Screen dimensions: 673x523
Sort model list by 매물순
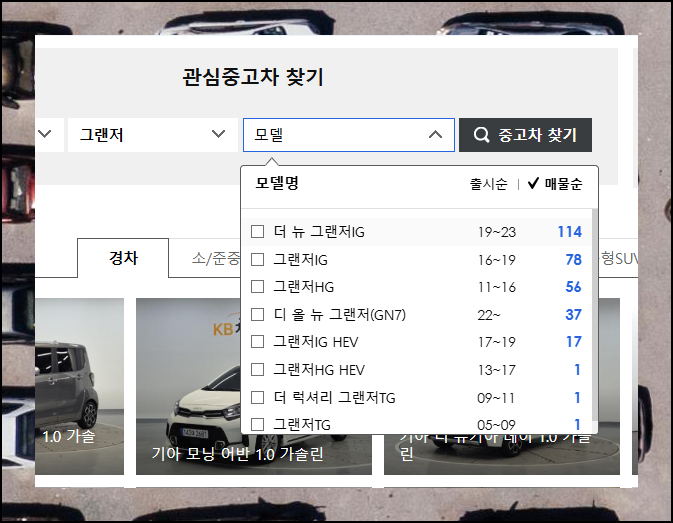point(564,184)
